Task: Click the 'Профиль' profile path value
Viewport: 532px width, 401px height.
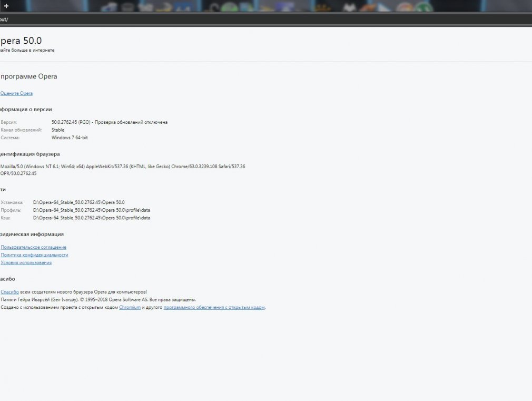Action: point(91,210)
